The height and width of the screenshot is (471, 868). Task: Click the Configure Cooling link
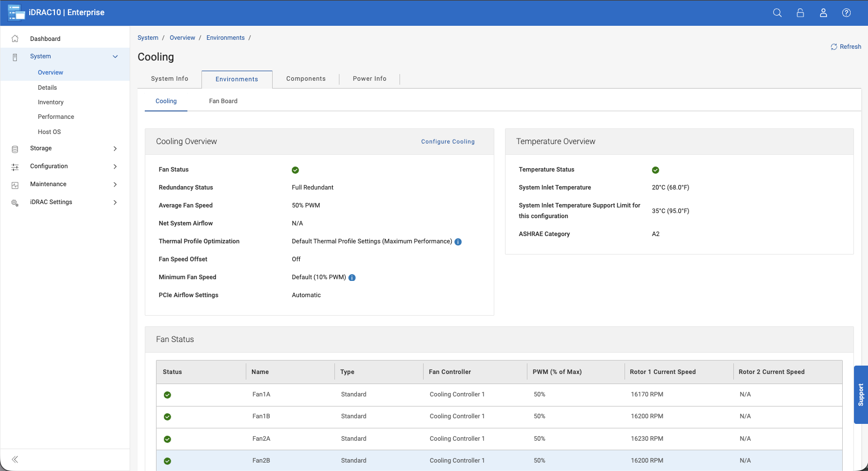click(x=448, y=142)
